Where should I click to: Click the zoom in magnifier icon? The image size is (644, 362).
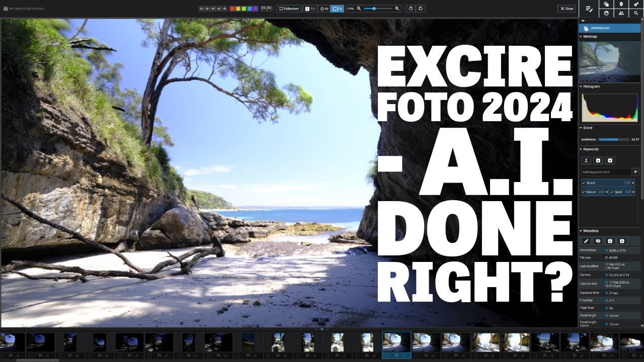[x=397, y=9]
